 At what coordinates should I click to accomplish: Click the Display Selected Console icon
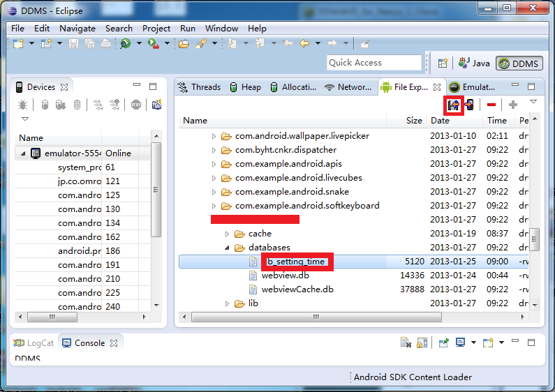pos(460,342)
